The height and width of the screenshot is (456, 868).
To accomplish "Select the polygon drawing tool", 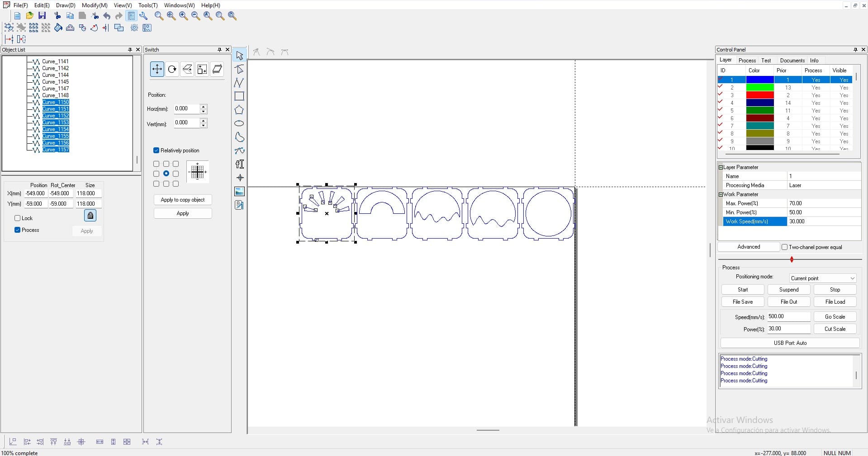I will pyautogui.click(x=239, y=110).
